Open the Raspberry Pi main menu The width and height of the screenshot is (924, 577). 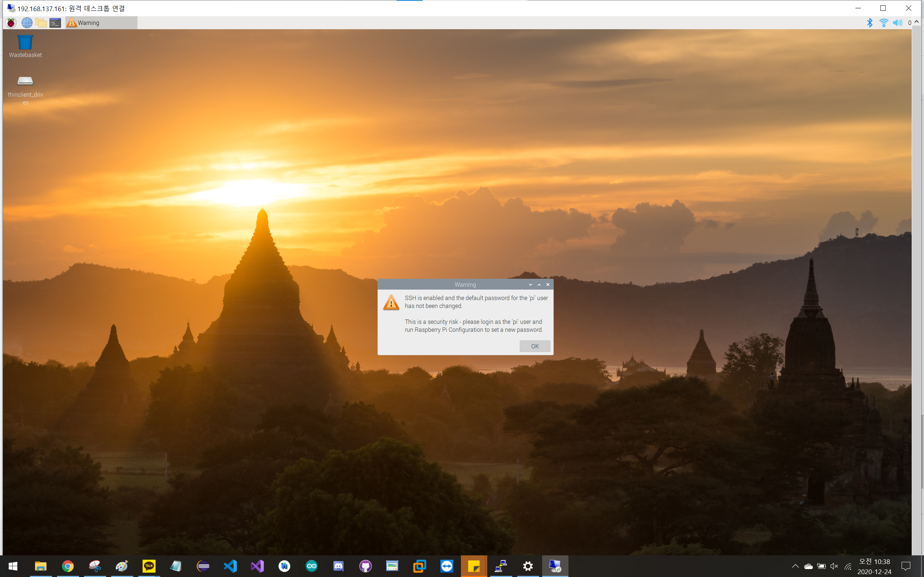pyautogui.click(x=11, y=23)
